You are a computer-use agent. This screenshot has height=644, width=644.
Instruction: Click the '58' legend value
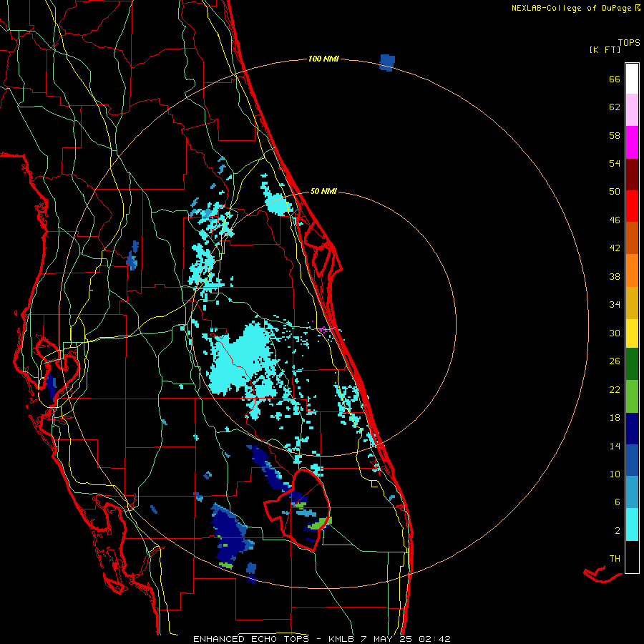point(615,135)
